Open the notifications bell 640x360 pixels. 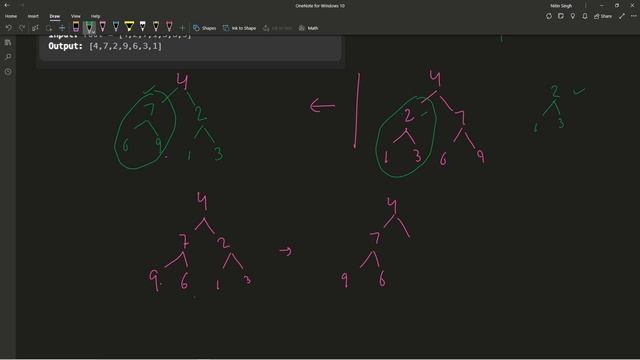(x=585, y=16)
